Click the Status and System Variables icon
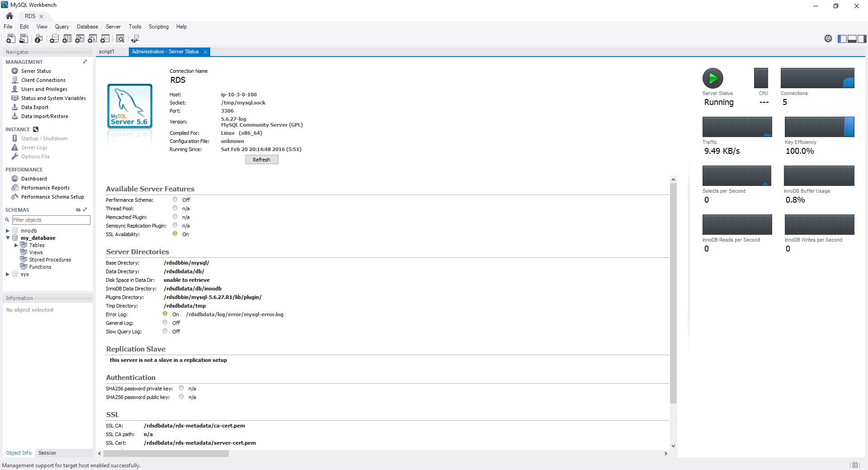868x470 pixels. (x=15, y=98)
